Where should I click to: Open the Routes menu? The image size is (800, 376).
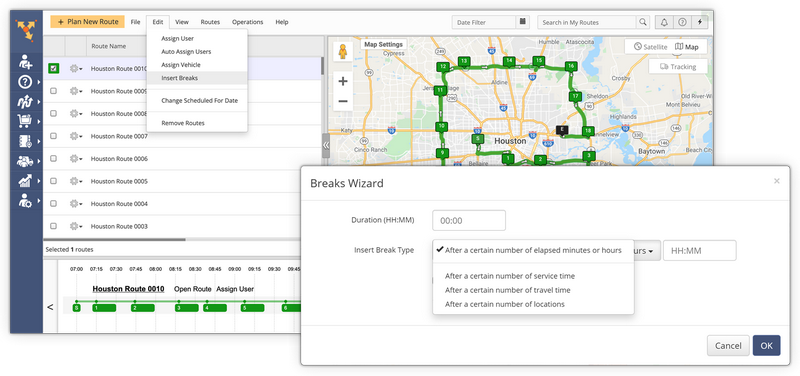210,22
